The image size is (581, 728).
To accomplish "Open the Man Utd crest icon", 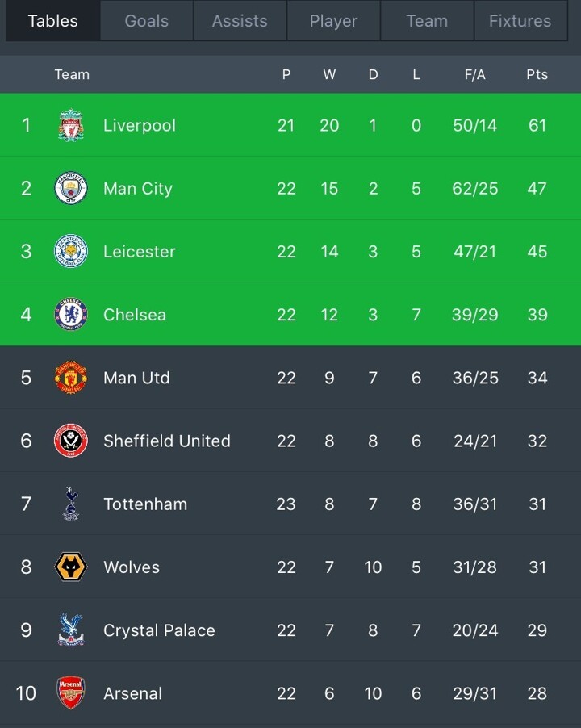I will coord(71,378).
